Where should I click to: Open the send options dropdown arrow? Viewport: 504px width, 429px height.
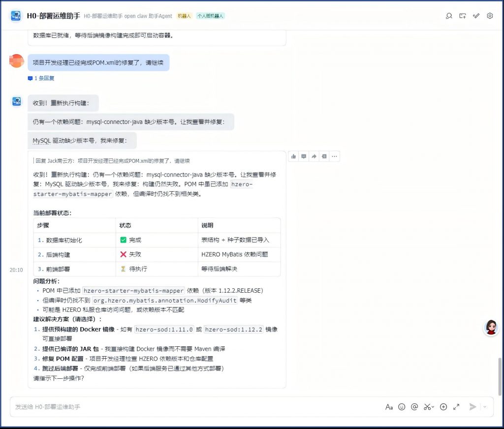(485, 407)
